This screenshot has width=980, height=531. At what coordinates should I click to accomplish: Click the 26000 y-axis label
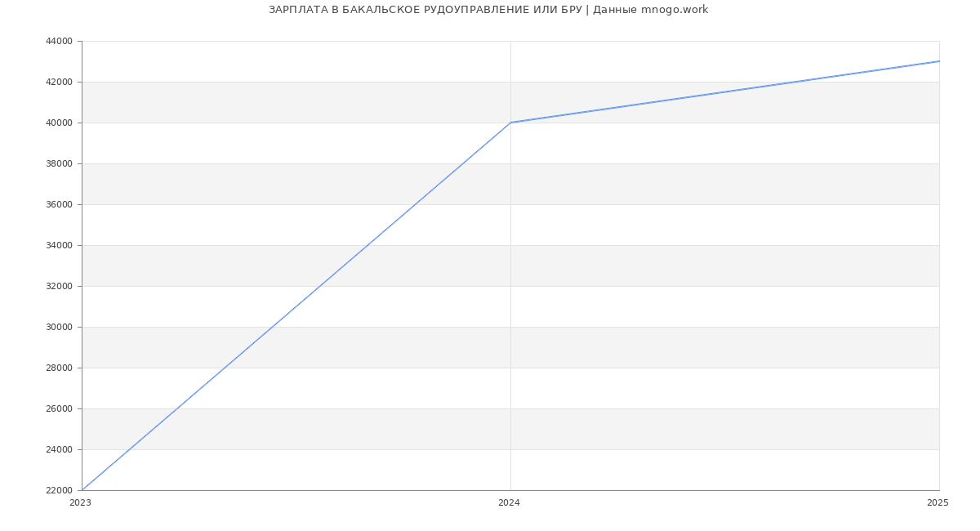[59, 409]
